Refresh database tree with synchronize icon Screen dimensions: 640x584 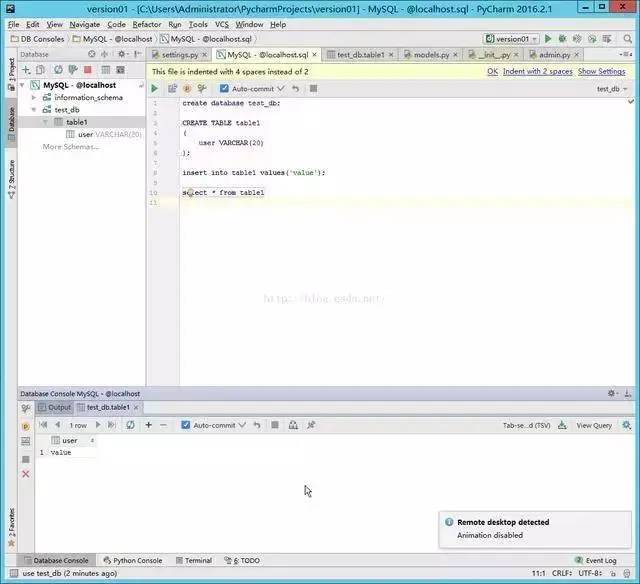[x=58, y=70]
